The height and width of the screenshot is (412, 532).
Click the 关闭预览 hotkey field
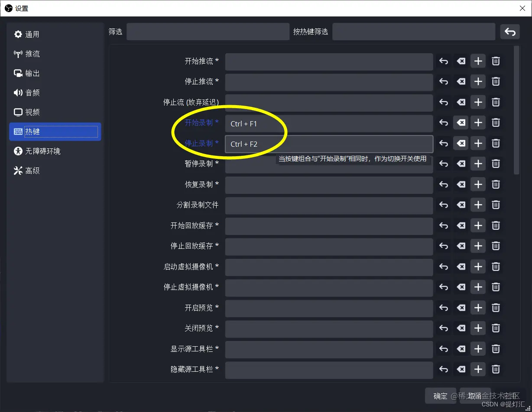pyautogui.click(x=329, y=329)
